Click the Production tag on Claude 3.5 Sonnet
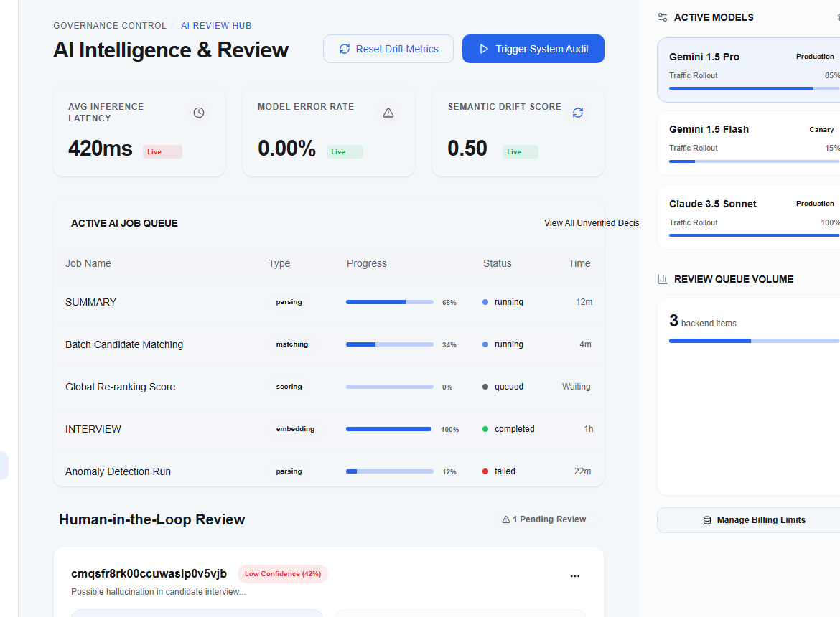Viewport: 840px width, 617px height. [815, 204]
